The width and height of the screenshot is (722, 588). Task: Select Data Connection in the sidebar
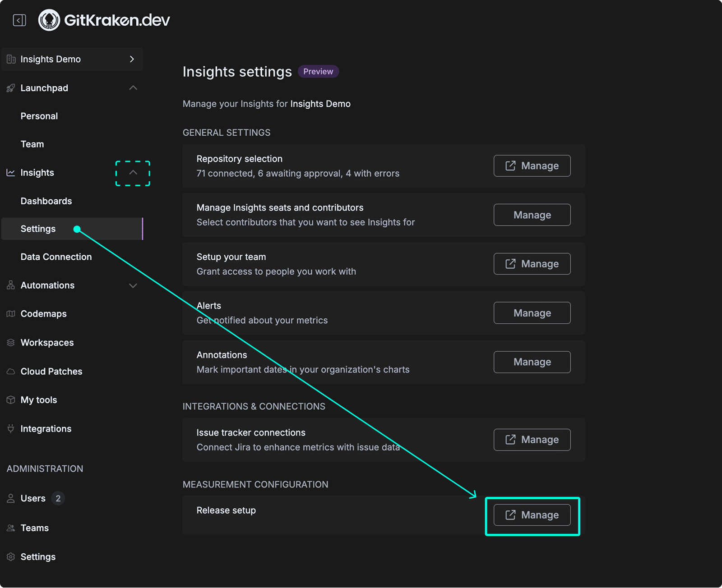(56, 257)
